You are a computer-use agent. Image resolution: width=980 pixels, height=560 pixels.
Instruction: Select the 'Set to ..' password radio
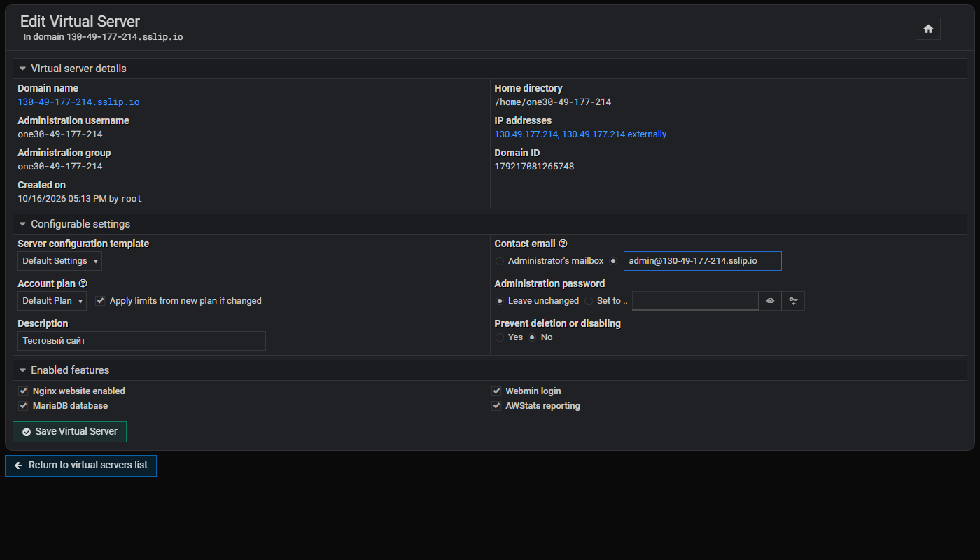click(x=588, y=301)
